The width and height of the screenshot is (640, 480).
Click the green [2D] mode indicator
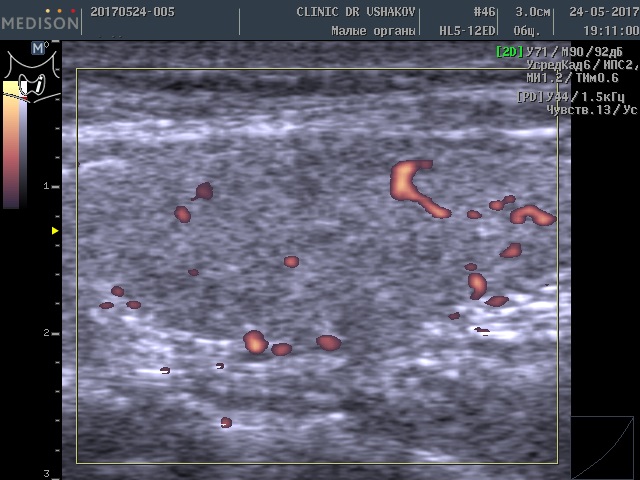(509, 51)
